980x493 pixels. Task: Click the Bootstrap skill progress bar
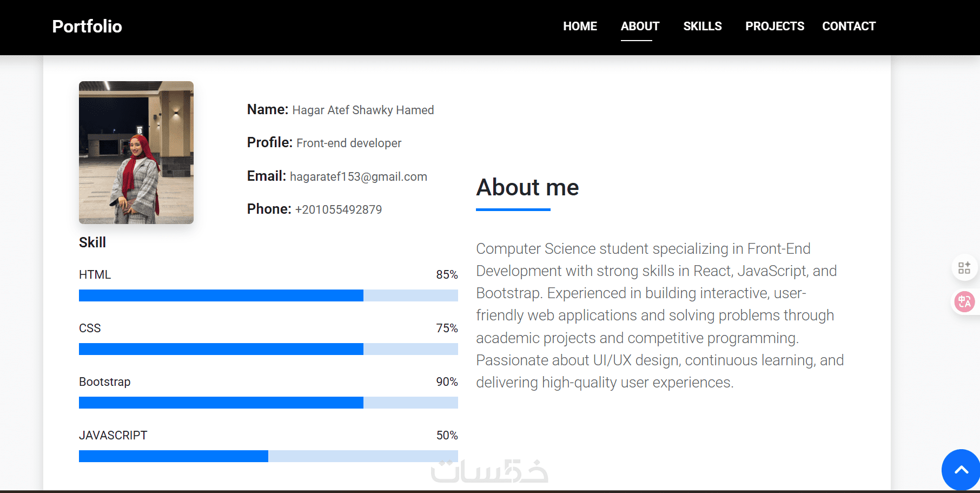pos(268,403)
